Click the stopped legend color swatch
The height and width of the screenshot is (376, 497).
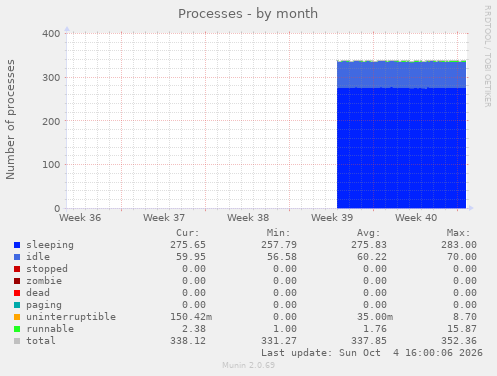17,269
